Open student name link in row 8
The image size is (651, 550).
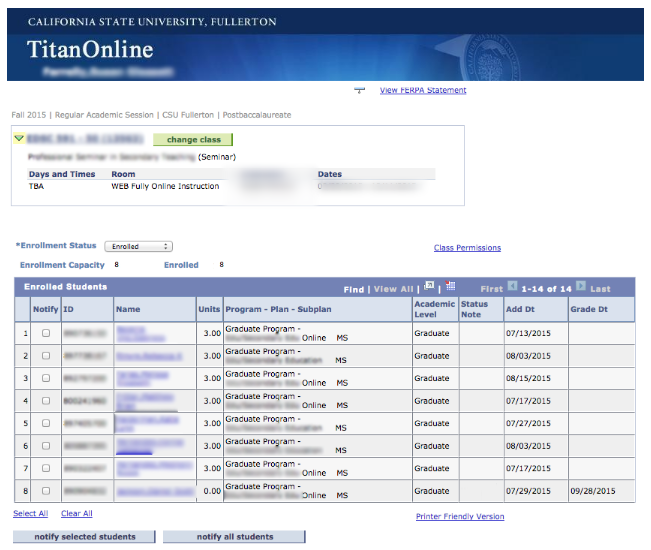pos(155,491)
